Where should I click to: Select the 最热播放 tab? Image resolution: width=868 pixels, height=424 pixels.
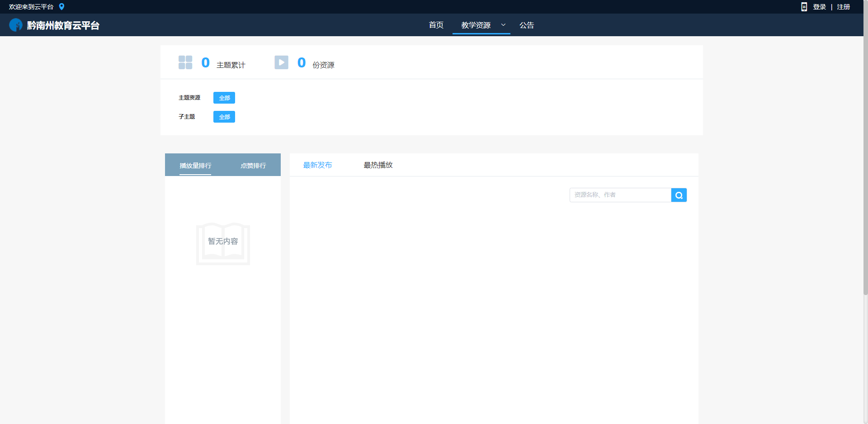coord(378,165)
